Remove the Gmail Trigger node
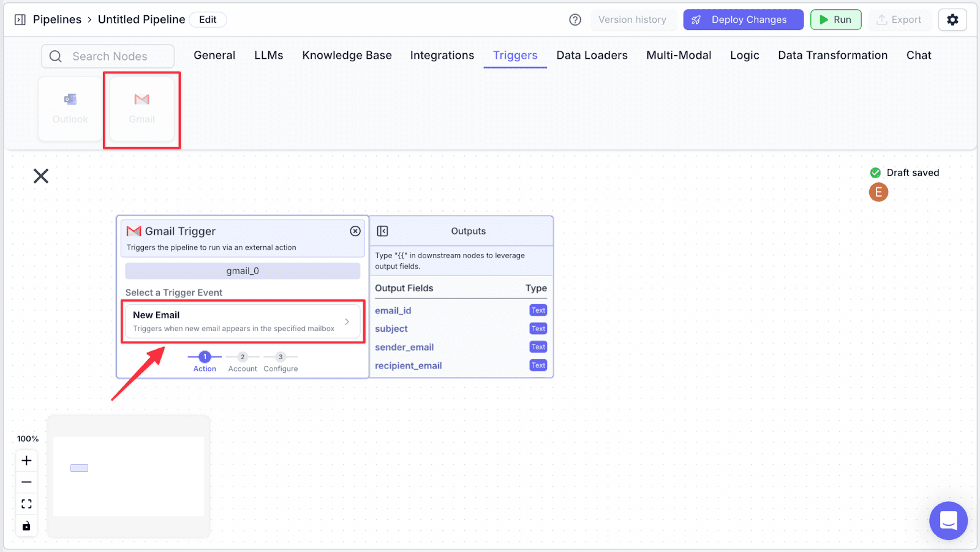The width and height of the screenshot is (980, 552). pyautogui.click(x=355, y=231)
